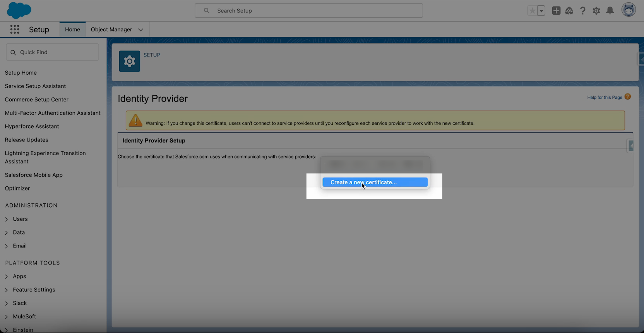Expand the Users section in sidebar
The width and height of the screenshot is (644, 333).
tap(7, 219)
